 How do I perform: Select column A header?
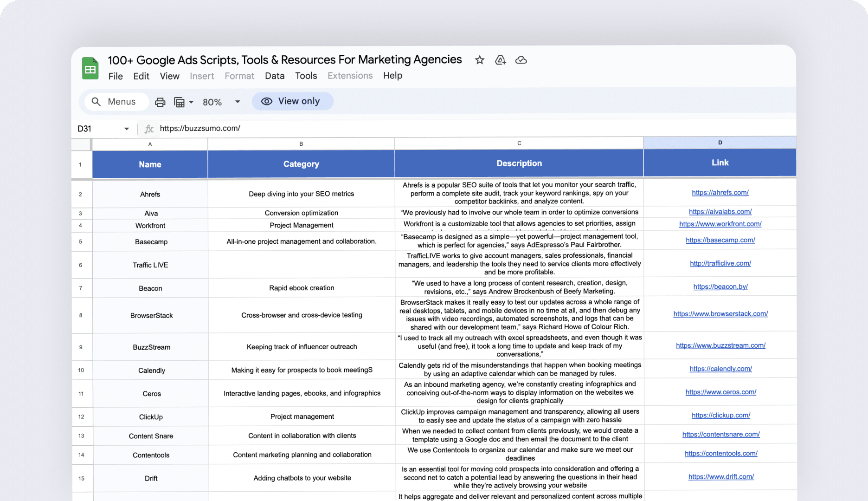click(x=150, y=144)
